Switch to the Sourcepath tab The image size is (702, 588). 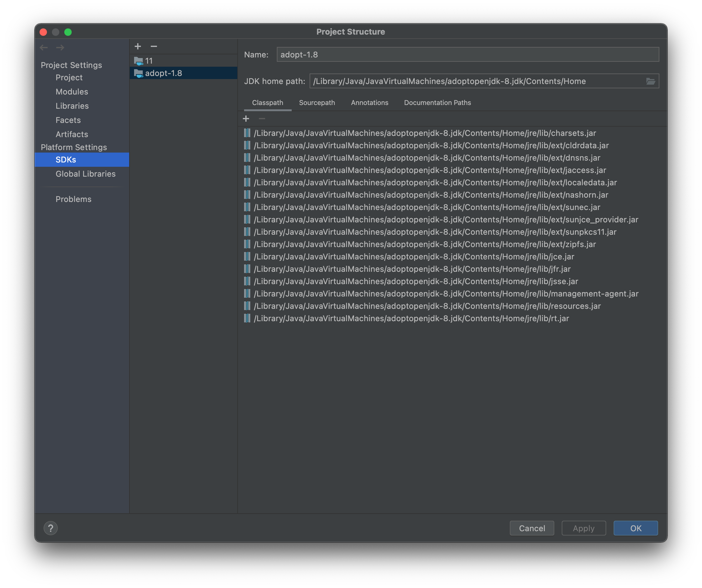317,103
